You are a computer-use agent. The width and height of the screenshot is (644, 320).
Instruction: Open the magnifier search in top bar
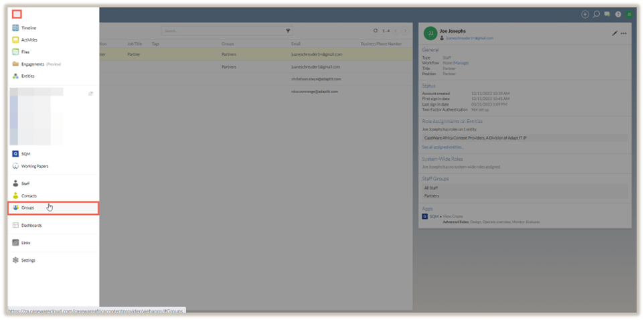click(596, 14)
